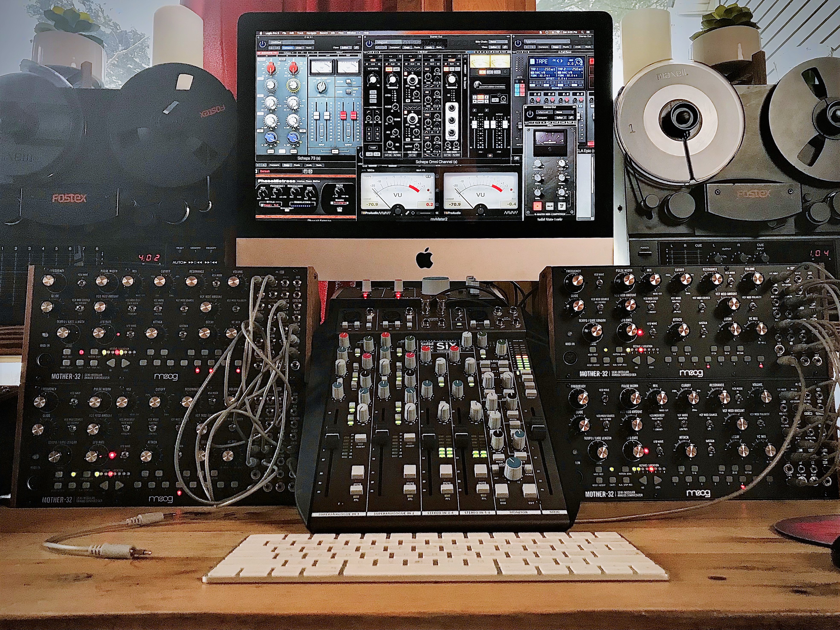Click Compare in Scheps 73 header

click(x=288, y=48)
